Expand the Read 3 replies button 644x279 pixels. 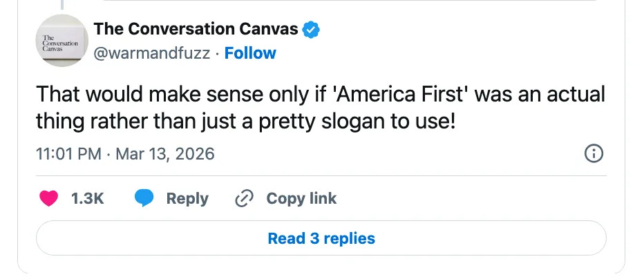tap(321, 239)
